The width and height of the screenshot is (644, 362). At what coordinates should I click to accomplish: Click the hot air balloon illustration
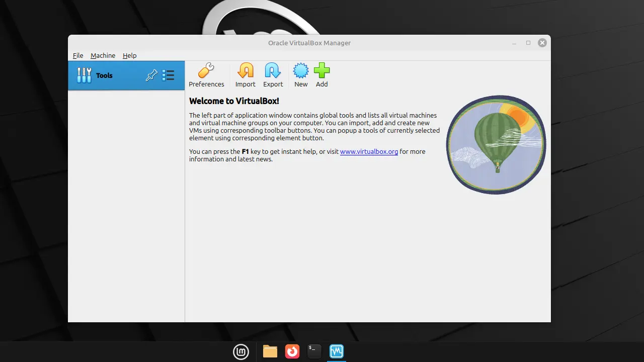click(496, 145)
